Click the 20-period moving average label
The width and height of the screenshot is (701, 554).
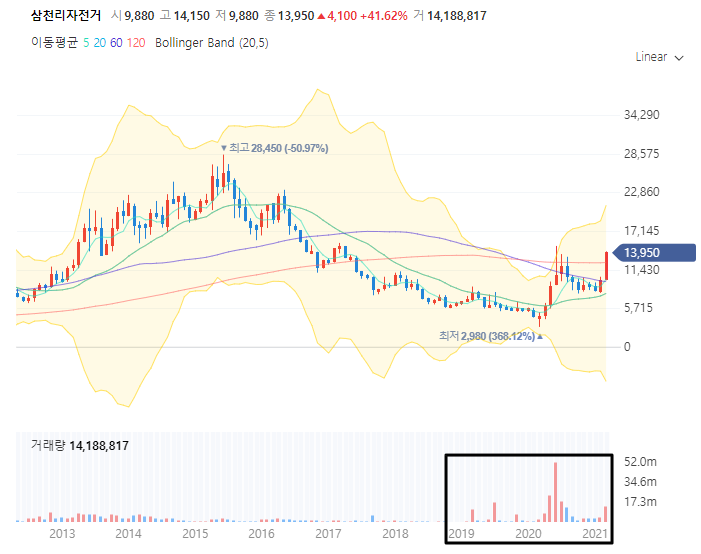pos(100,43)
